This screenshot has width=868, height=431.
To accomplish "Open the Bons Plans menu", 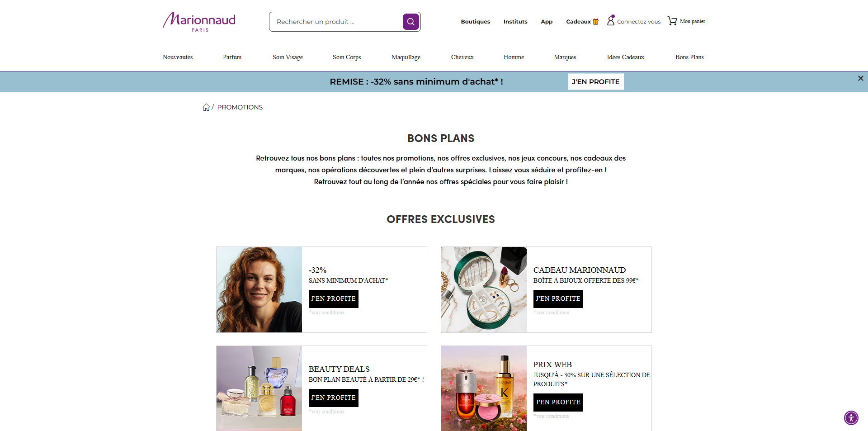I will (x=689, y=57).
